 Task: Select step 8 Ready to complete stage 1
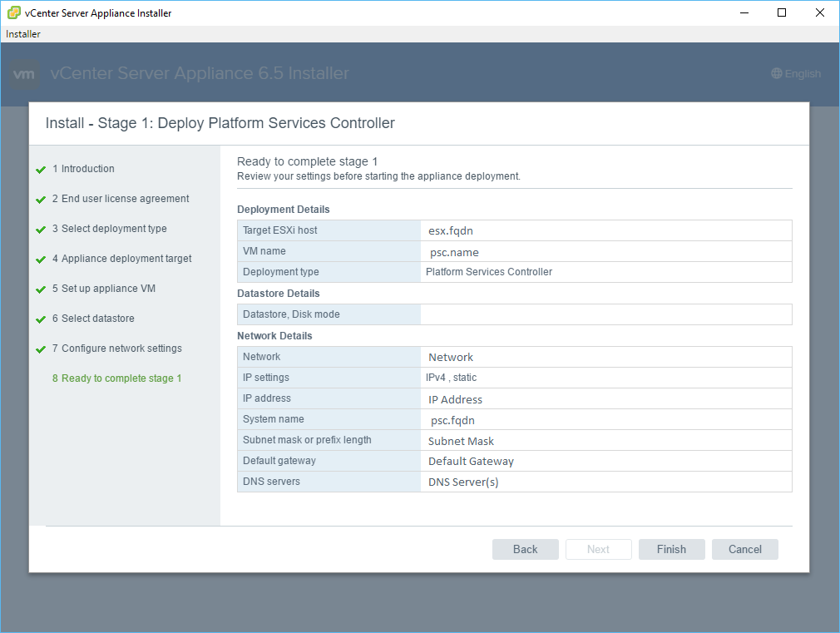(x=116, y=378)
